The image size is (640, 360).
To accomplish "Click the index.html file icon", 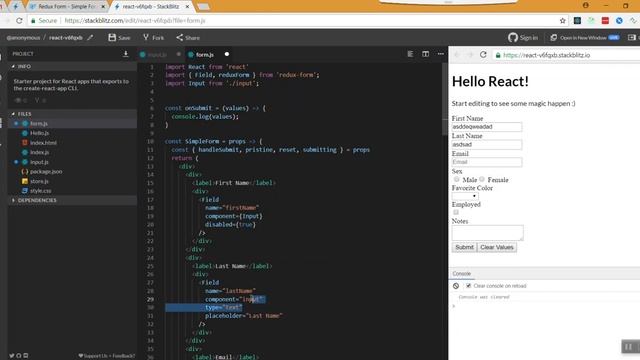I will (24, 142).
